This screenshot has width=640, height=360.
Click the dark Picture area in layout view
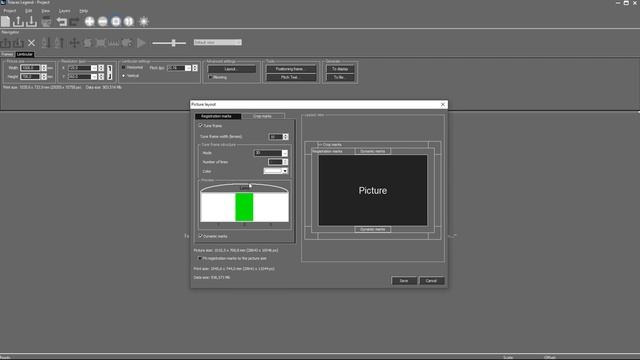click(x=373, y=190)
